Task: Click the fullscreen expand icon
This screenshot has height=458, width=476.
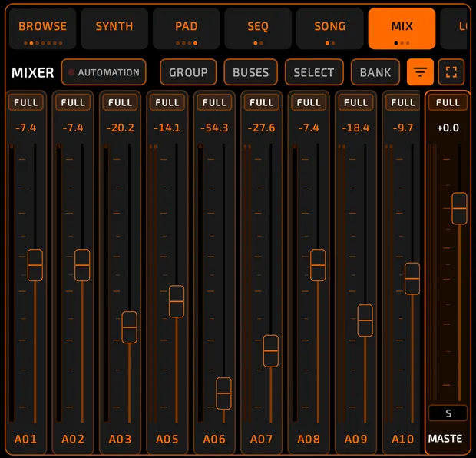Action: click(451, 72)
